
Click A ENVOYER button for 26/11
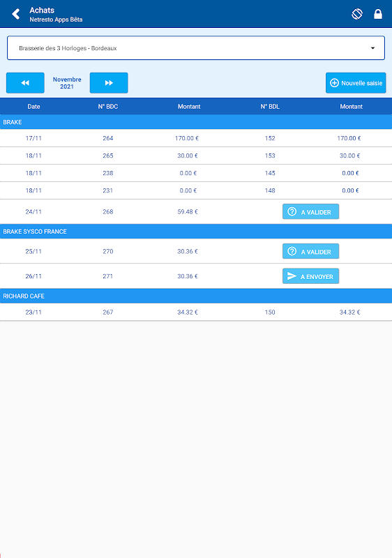[x=310, y=276]
